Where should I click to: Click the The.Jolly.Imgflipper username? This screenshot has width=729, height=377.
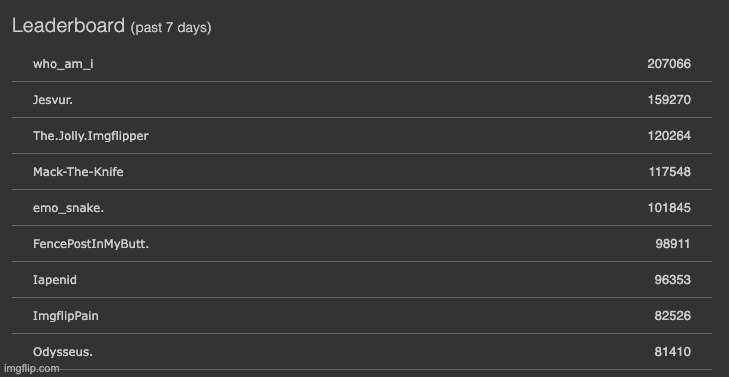click(x=91, y=136)
